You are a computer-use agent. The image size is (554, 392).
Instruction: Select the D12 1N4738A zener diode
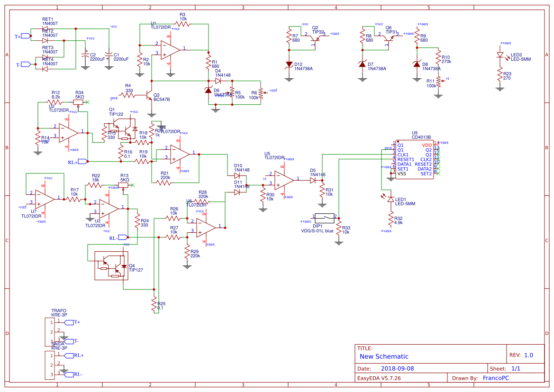289,64
